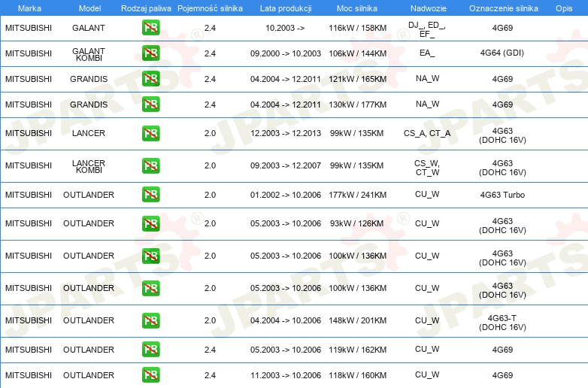Click MITSUBISHI in the GALANT KOMBI row
This screenshot has height=388, width=588.
pos(29,53)
